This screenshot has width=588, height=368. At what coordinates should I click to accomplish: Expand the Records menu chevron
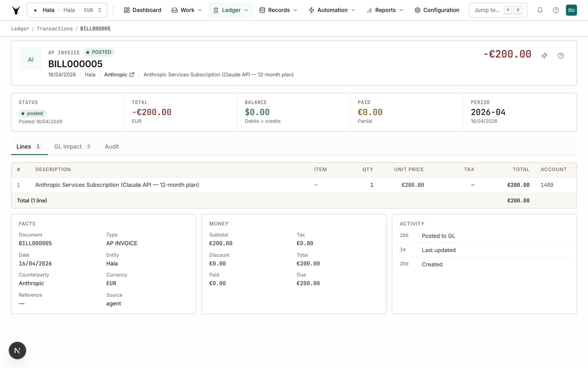click(295, 10)
